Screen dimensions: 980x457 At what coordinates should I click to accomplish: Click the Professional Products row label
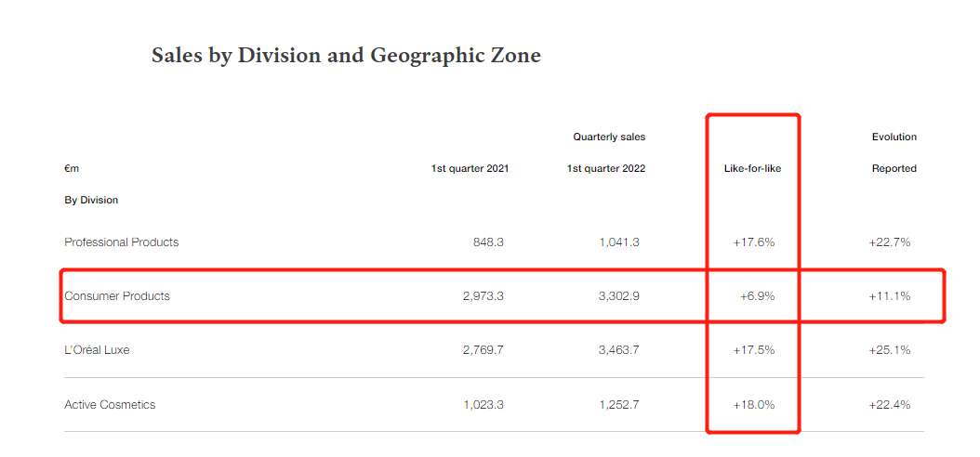coord(121,242)
